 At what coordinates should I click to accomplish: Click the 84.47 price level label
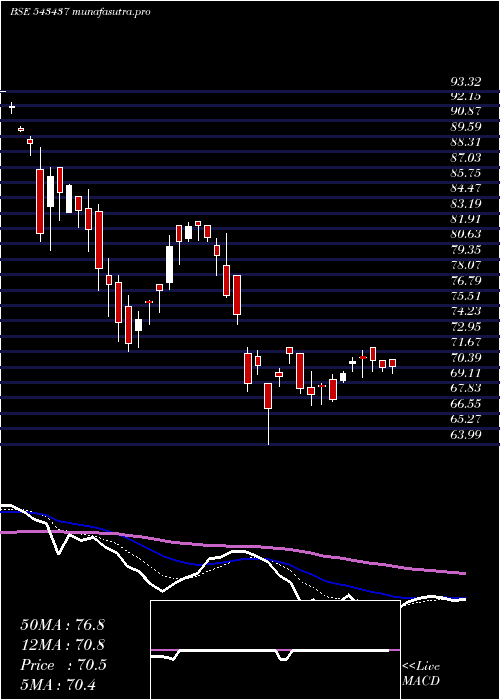click(x=466, y=188)
